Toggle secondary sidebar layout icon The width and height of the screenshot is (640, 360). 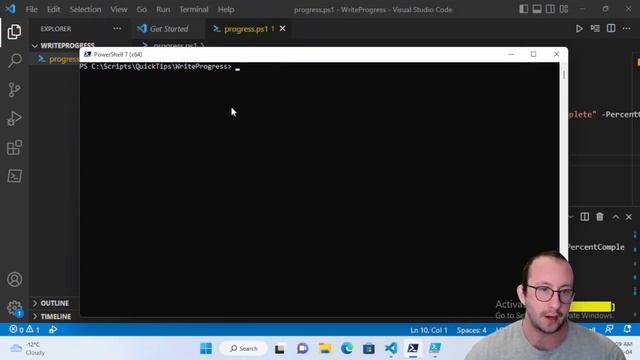click(550, 9)
